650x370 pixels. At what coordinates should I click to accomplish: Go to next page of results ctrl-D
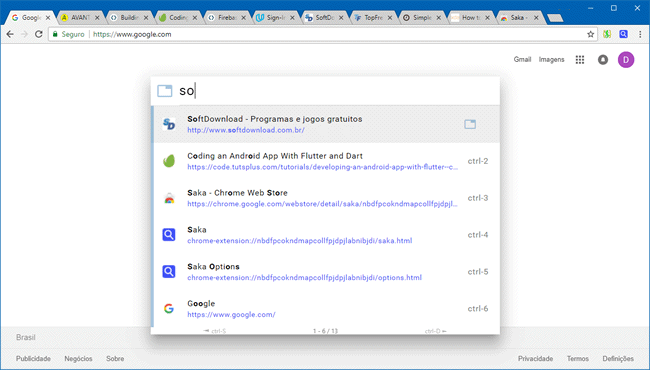pos(436,331)
